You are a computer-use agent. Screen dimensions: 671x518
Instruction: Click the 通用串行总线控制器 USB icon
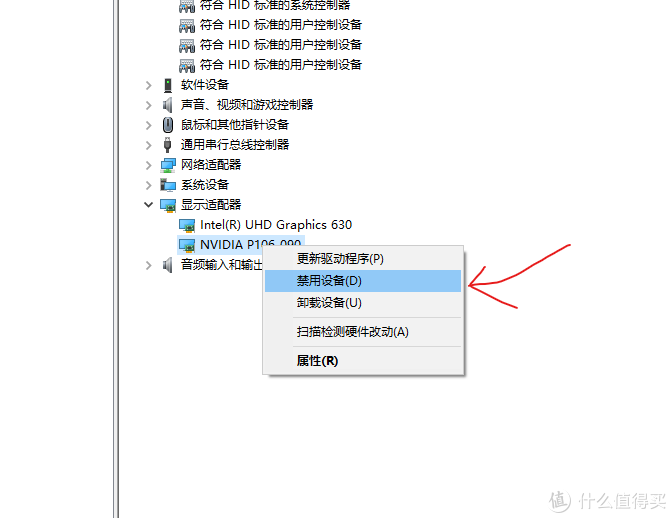(x=168, y=145)
